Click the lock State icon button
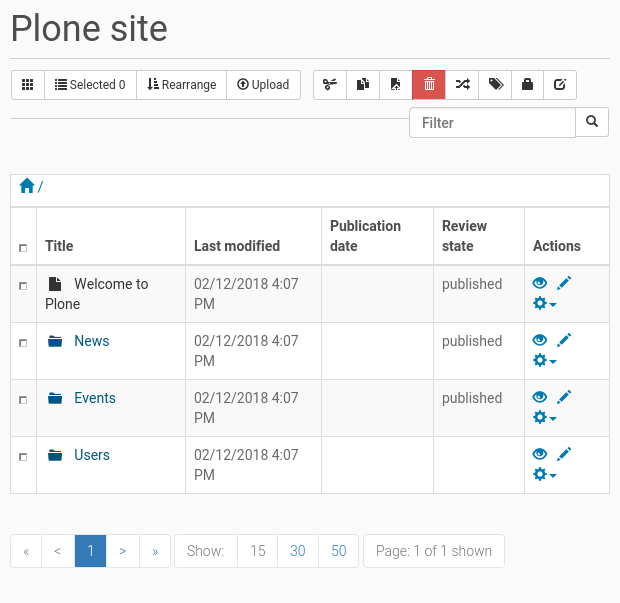The image size is (620, 603). 527,85
